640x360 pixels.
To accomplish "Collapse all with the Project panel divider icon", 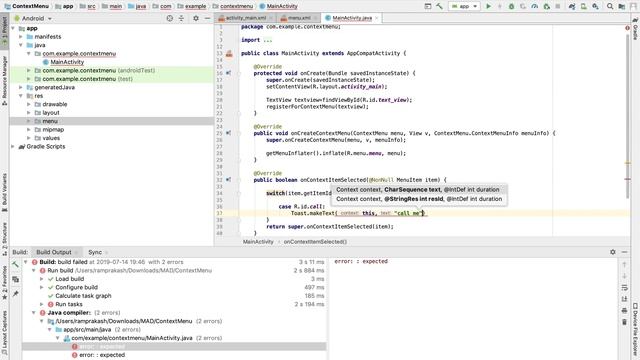I will pos(181,18).
